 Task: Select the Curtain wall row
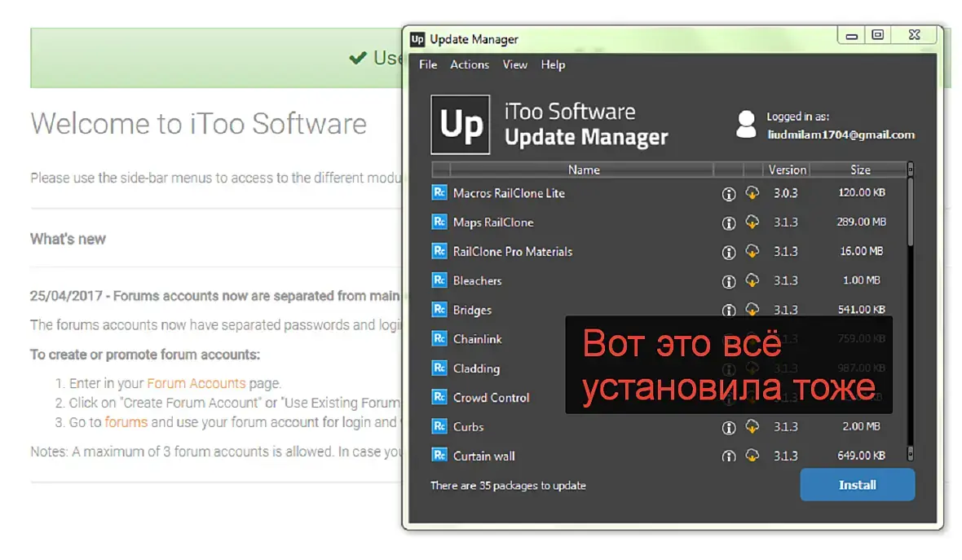pyautogui.click(x=669, y=455)
